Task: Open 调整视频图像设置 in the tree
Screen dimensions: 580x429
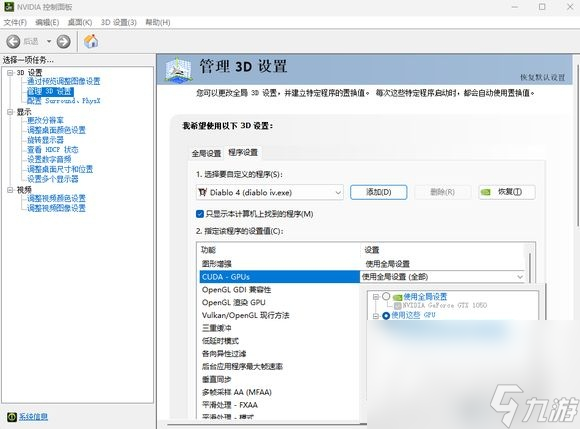Action: click(56, 208)
